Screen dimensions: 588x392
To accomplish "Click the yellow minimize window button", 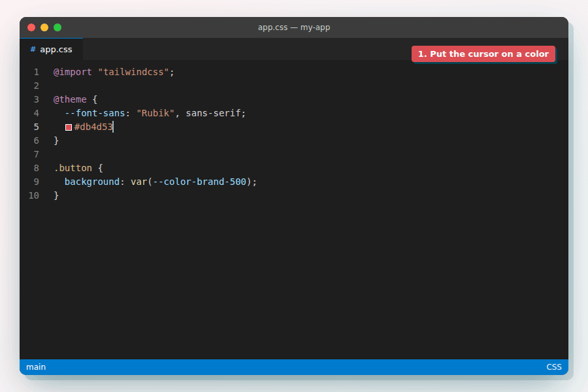I will 44,27.
